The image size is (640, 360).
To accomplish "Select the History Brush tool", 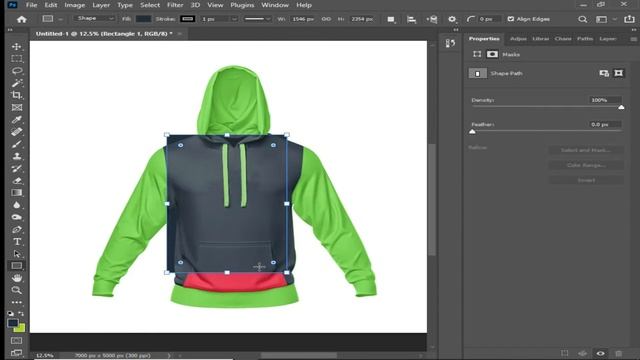I will click(x=17, y=169).
